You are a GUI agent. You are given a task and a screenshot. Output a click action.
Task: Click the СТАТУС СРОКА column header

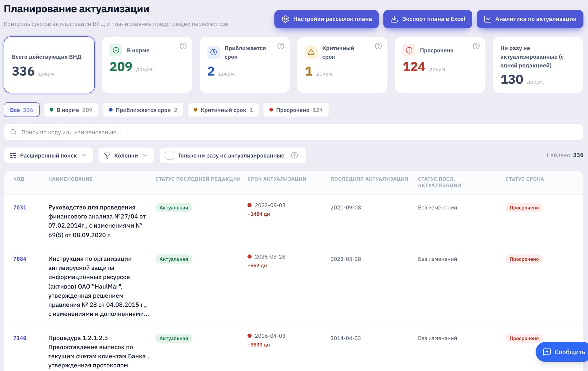[525, 179]
